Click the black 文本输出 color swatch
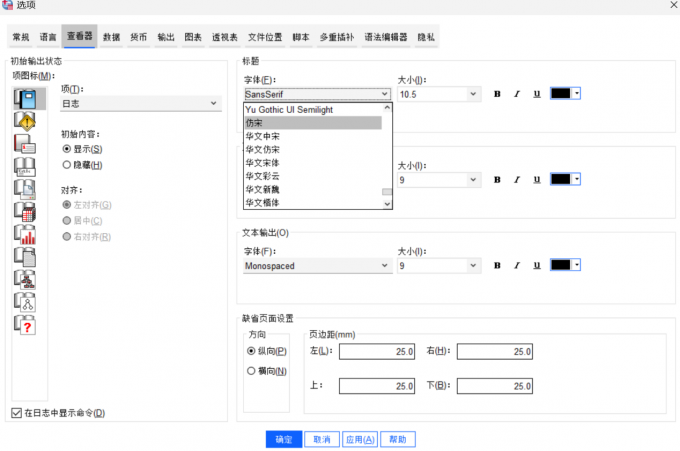The image size is (680, 451). coord(561,265)
